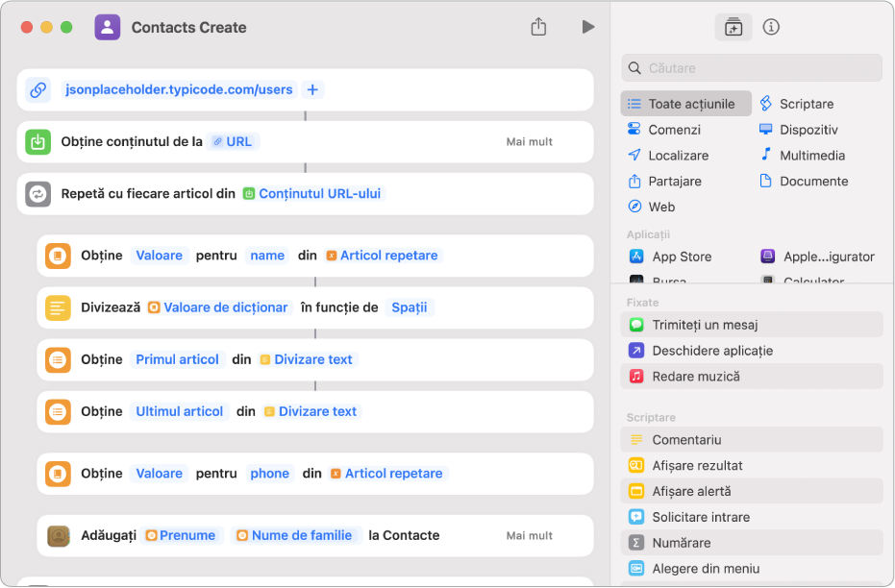Screen dimensions: 895x588
Task: Edit the jsonplaceholder.typicode.com/users URL
Action: click(x=179, y=89)
